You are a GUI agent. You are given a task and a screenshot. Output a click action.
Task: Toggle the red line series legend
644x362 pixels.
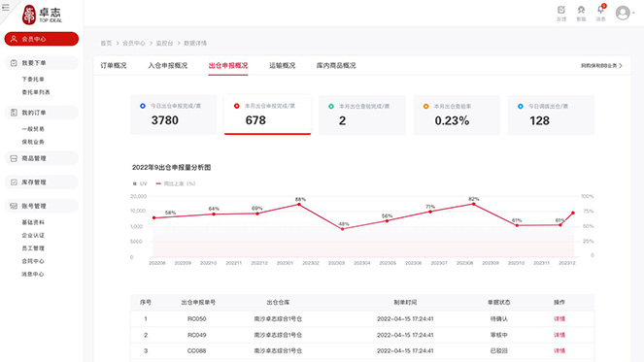176,183
